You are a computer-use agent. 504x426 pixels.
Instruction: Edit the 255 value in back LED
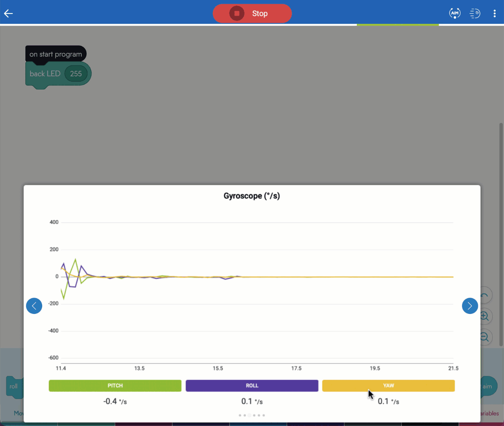(x=76, y=74)
